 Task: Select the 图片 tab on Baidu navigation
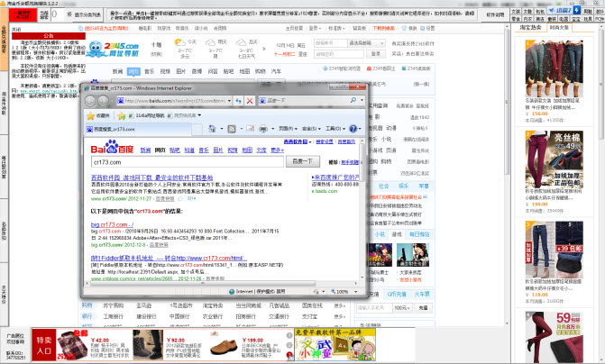coord(218,150)
